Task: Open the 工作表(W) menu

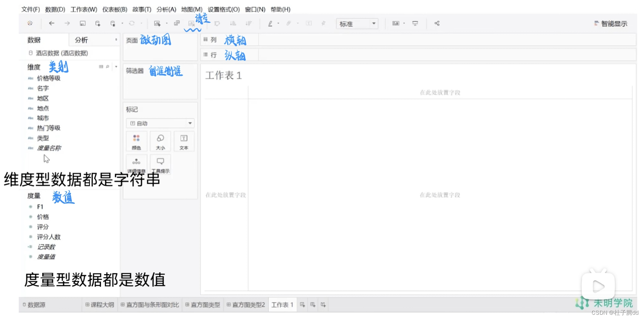Action: (x=84, y=9)
